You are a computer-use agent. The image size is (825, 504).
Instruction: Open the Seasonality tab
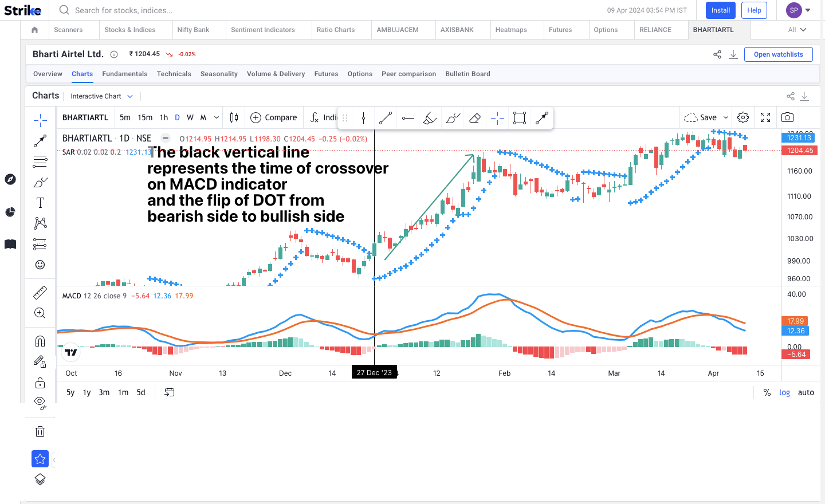219,74
